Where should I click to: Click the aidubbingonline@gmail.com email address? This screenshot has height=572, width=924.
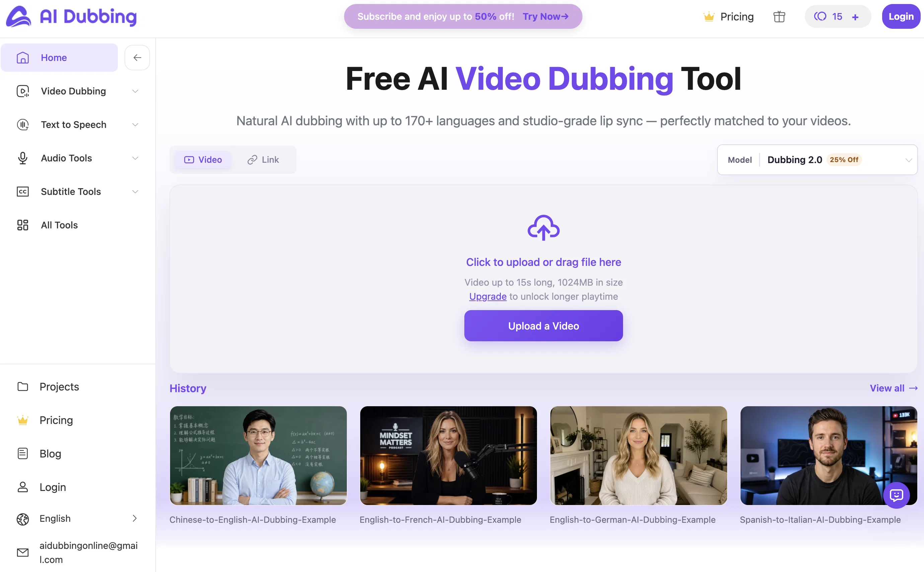[88, 552]
